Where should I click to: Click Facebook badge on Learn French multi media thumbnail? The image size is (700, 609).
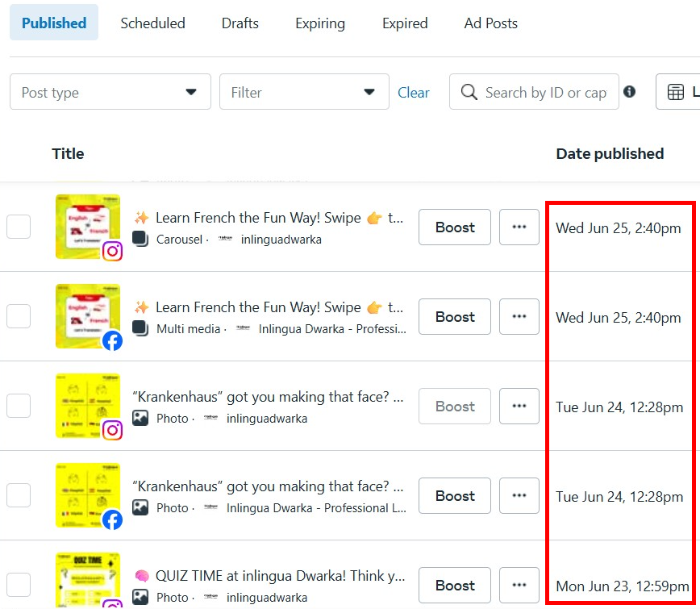point(113,340)
